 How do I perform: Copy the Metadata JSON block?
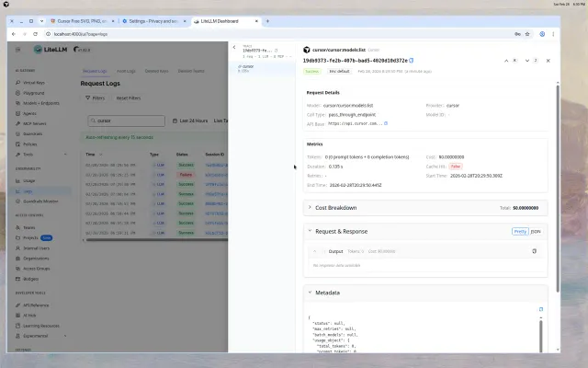click(x=541, y=309)
